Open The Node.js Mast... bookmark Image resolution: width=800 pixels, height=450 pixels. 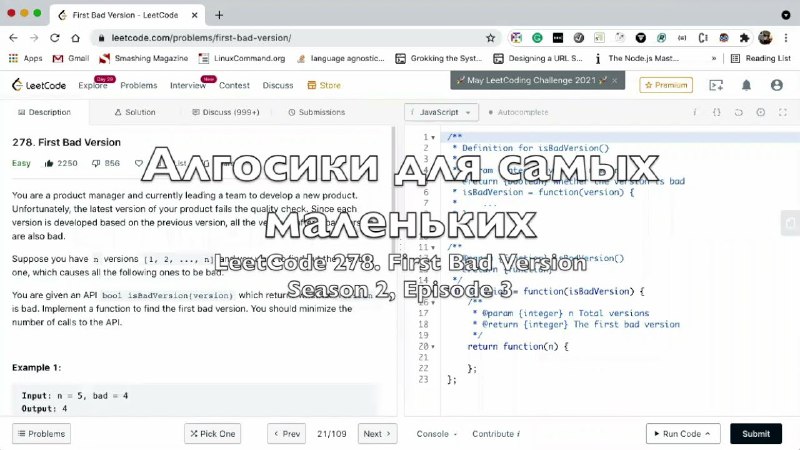click(637, 58)
